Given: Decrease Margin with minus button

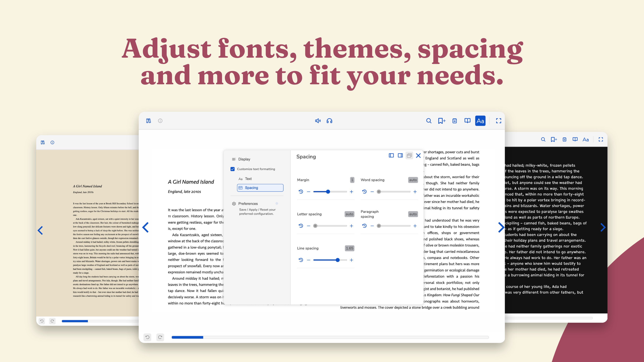Looking at the screenshot, I should point(309,192).
